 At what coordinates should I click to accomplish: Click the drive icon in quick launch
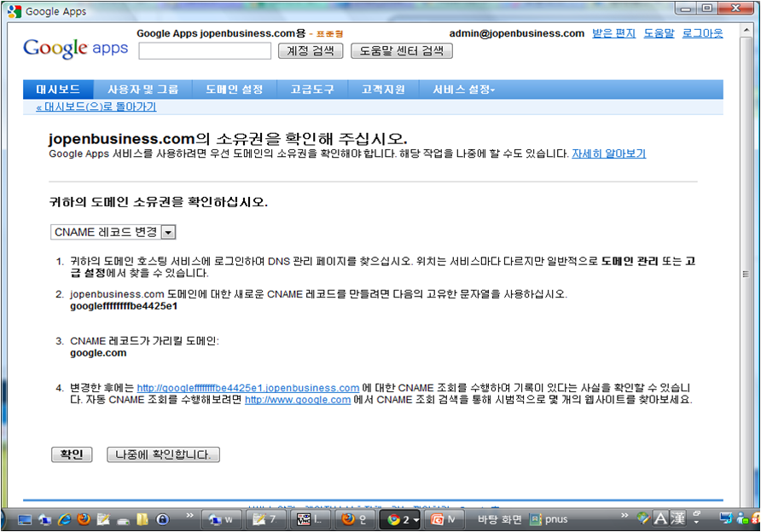tap(123, 520)
